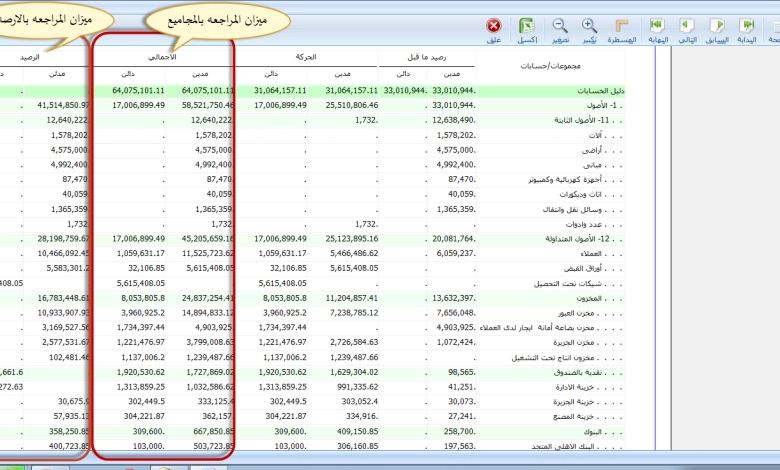The image size is (780, 470).
Task: Click the الحركة column group header
Action: pyautogui.click(x=306, y=57)
